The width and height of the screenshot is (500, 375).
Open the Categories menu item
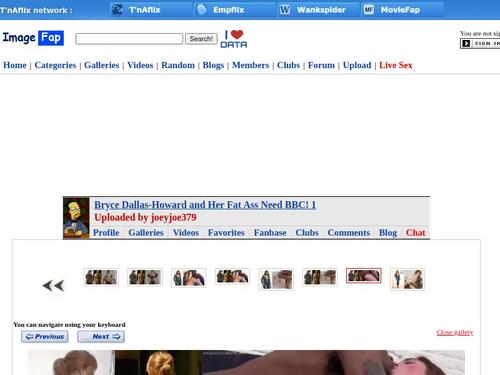coord(55,65)
